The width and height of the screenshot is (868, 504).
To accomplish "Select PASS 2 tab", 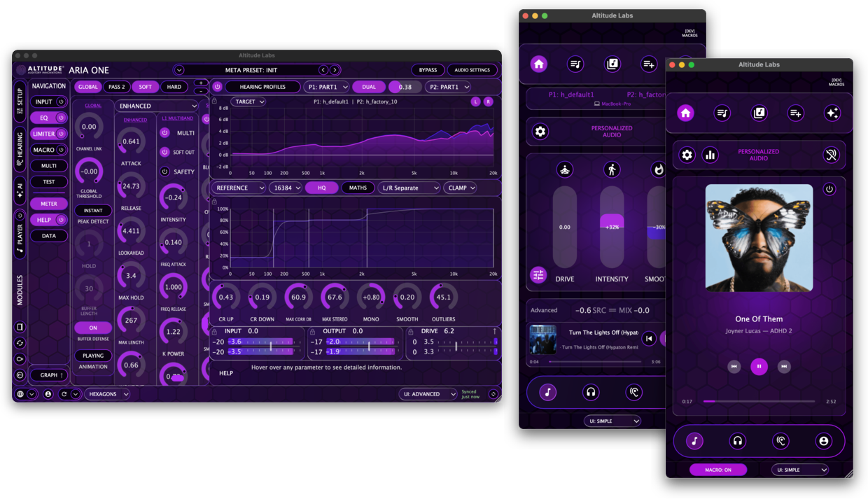I will (116, 87).
